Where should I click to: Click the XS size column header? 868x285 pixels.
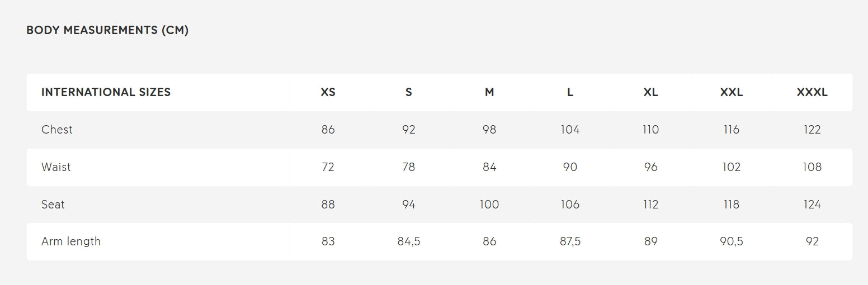click(x=328, y=92)
